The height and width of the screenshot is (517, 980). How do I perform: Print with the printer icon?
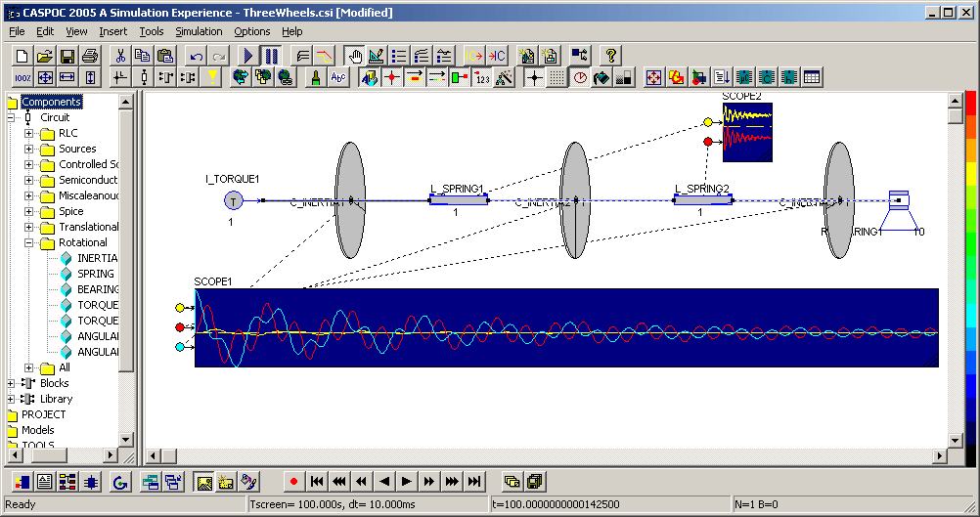pyautogui.click(x=89, y=56)
